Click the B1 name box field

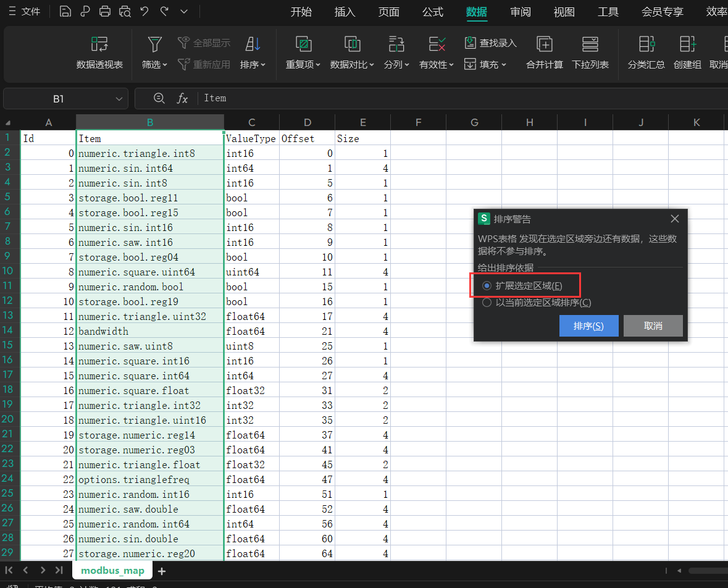pyautogui.click(x=59, y=98)
